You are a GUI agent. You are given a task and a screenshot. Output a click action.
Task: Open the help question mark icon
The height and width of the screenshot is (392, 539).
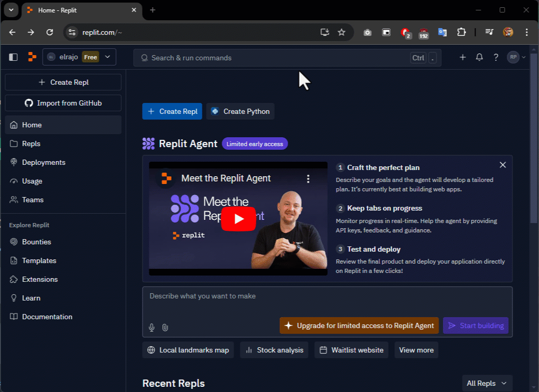pyautogui.click(x=496, y=57)
